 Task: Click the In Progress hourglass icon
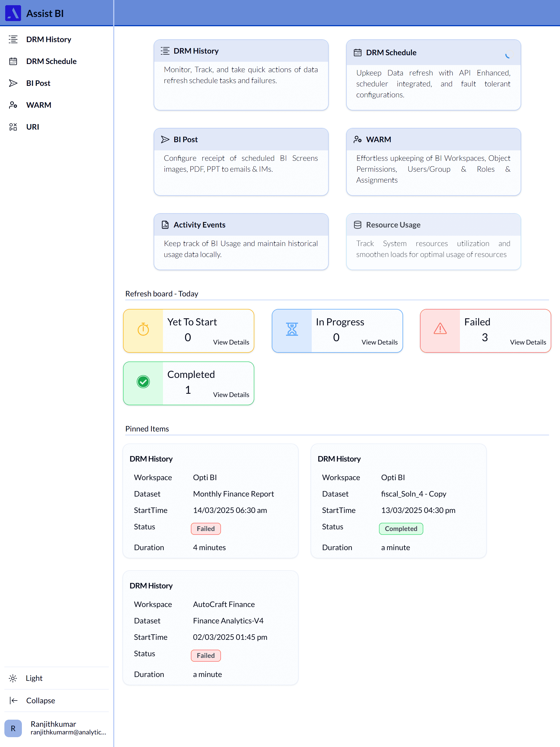pyautogui.click(x=292, y=329)
